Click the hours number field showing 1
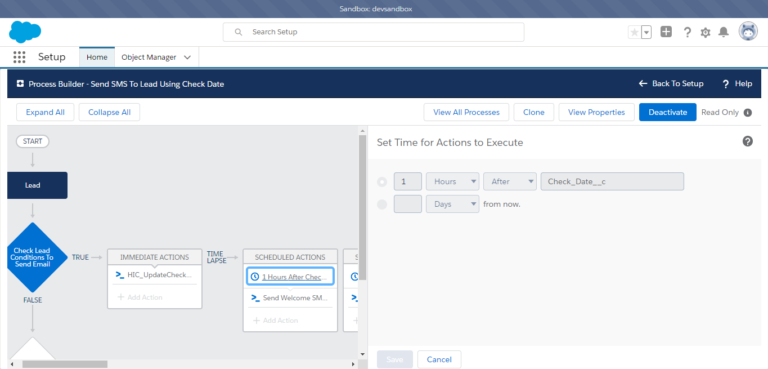The width and height of the screenshot is (768, 369). pyautogui.click(x=408, y=181)
